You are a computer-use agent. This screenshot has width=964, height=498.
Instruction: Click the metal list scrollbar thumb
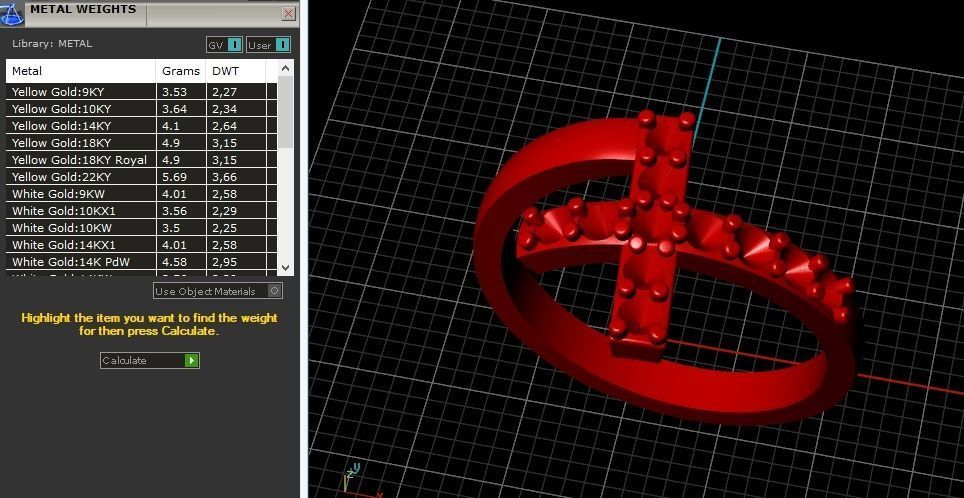pyautogui.click(x=285, y=113)
